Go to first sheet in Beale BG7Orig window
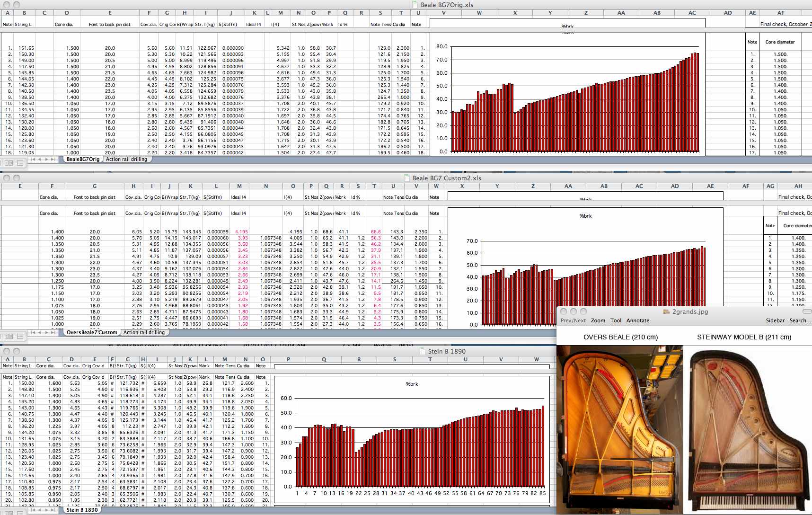812x515 pixels. (x=34, y=160)
